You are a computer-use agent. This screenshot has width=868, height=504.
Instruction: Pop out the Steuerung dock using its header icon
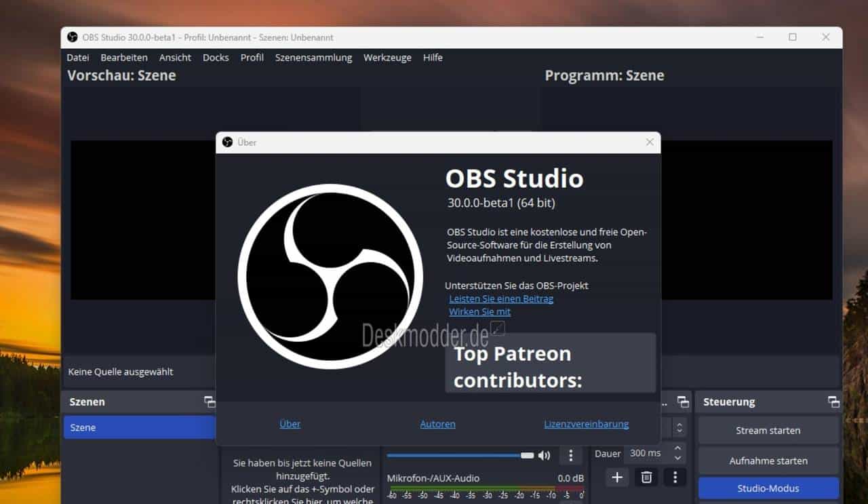point(835,402)
